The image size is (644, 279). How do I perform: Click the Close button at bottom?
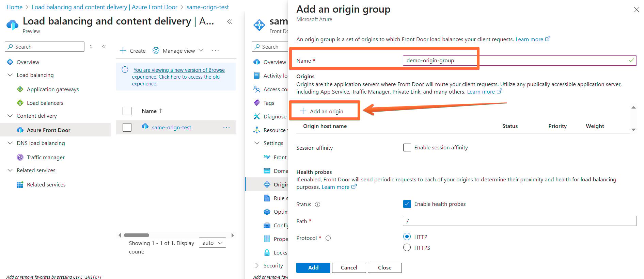point(385,268)
